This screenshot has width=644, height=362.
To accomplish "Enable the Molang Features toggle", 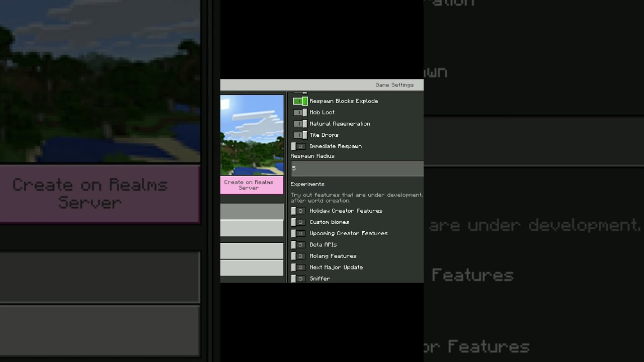I will [x=298, y=256].
